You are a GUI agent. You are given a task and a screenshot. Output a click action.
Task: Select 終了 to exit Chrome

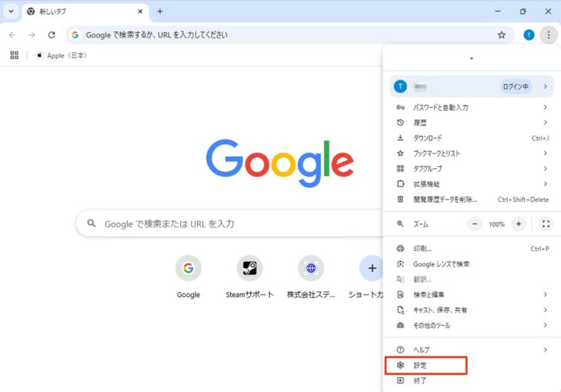click(471, 380)
